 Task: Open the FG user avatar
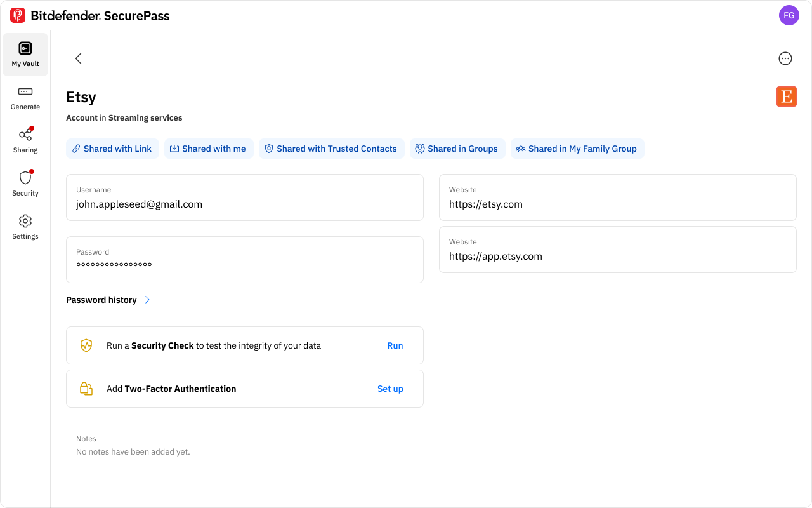click(x=789, y=15)
